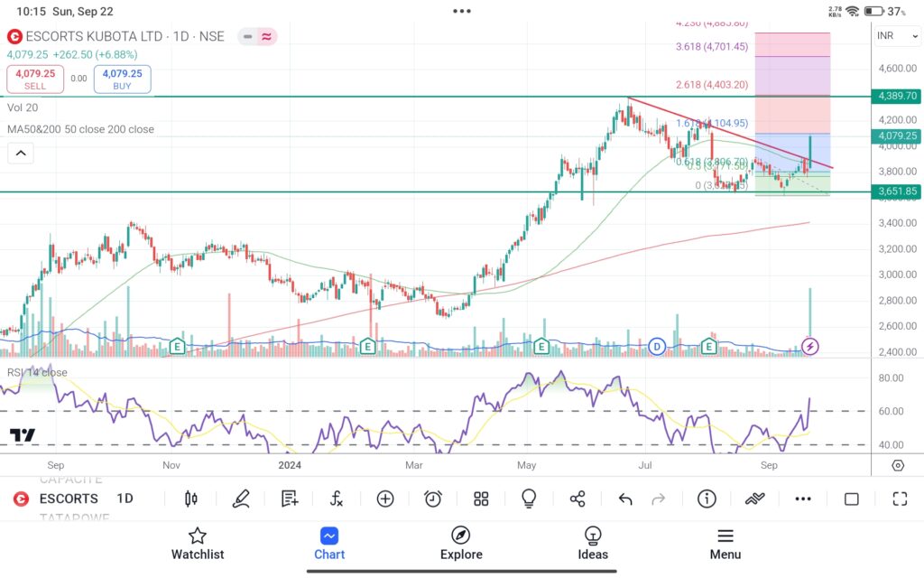This screenshot has height=578, width=924.
Task: Open ESCORTS KUBOTA LTD symbol title
Action: (x=125, y=36)
